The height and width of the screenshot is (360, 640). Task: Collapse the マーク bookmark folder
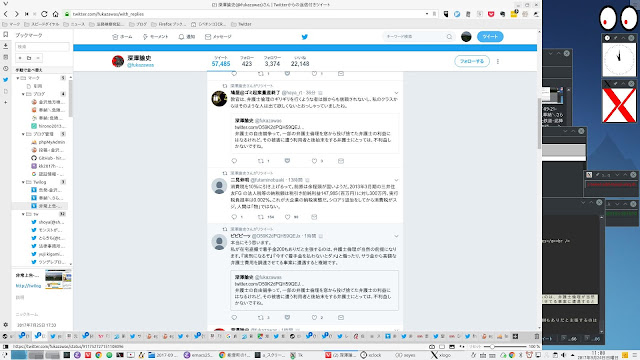(x=18, y=78)
